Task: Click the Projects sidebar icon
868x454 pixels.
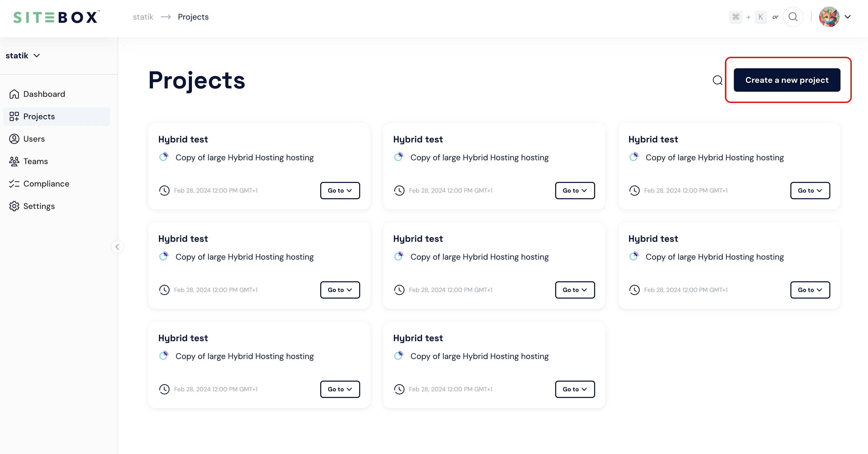Action: (x=14, y=116)
